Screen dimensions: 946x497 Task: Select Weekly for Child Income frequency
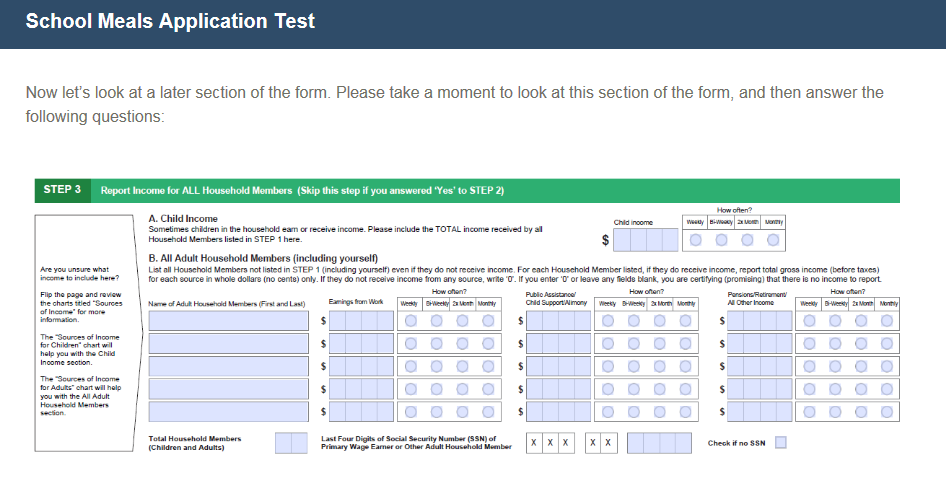(x=695, y=241)
